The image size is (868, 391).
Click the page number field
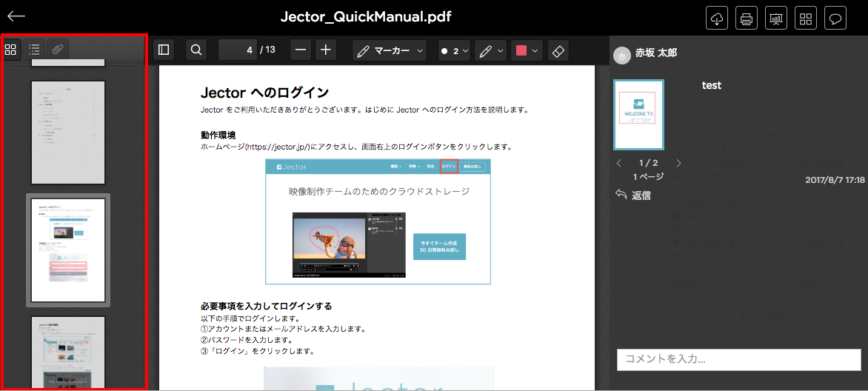(237, 50)
